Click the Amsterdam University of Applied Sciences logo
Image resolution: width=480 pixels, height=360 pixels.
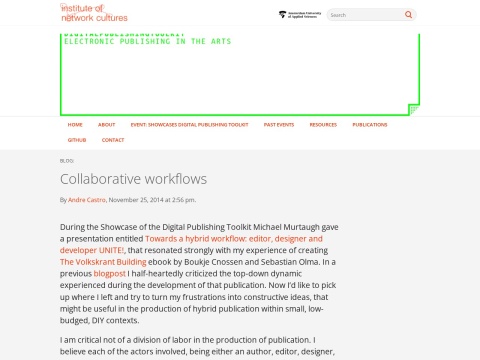[300, 15]
